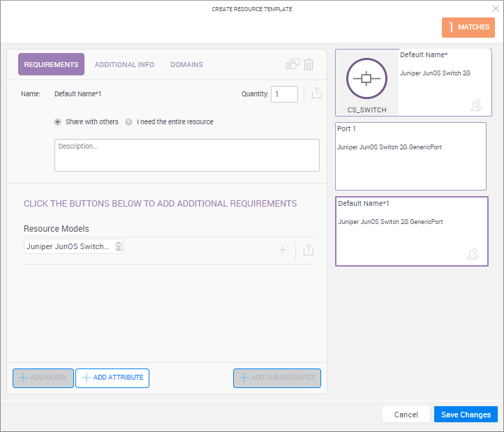Image resolution: width=504 pixels, height=432 pixels.
Task: Select the Share with others option
Action: click(x=58, y=121)
